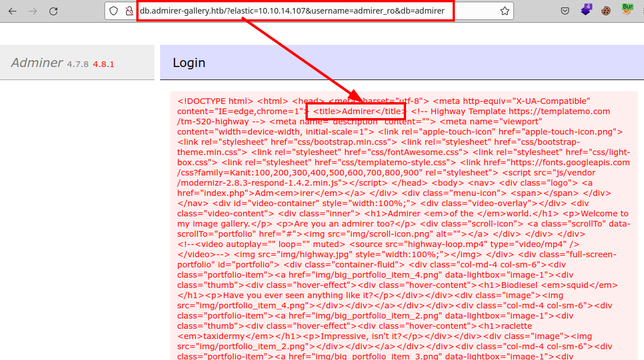Click the insecure connection padlock icon
Screen dimensions: 644x360
(x=129, y=11)
